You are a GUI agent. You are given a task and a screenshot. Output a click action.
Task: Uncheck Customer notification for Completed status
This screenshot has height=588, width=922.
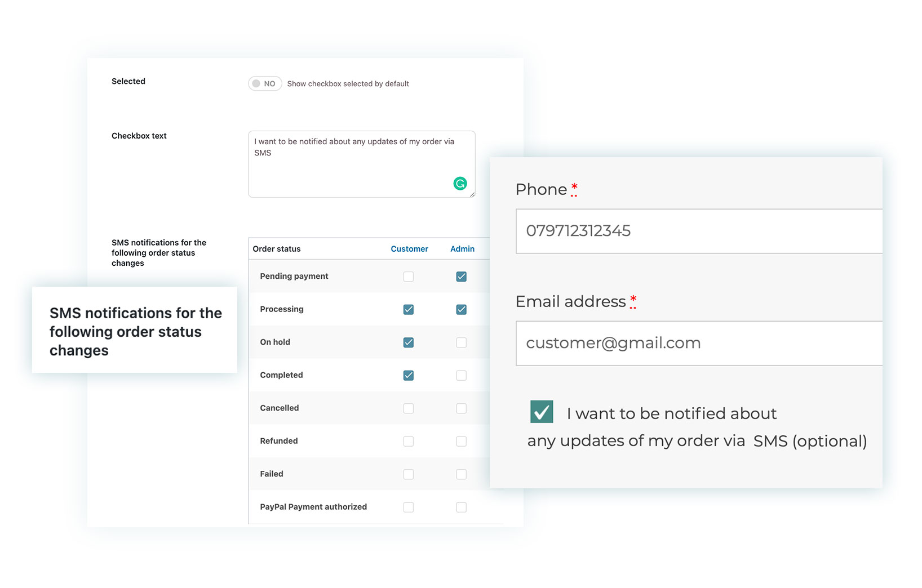point(409,376)
